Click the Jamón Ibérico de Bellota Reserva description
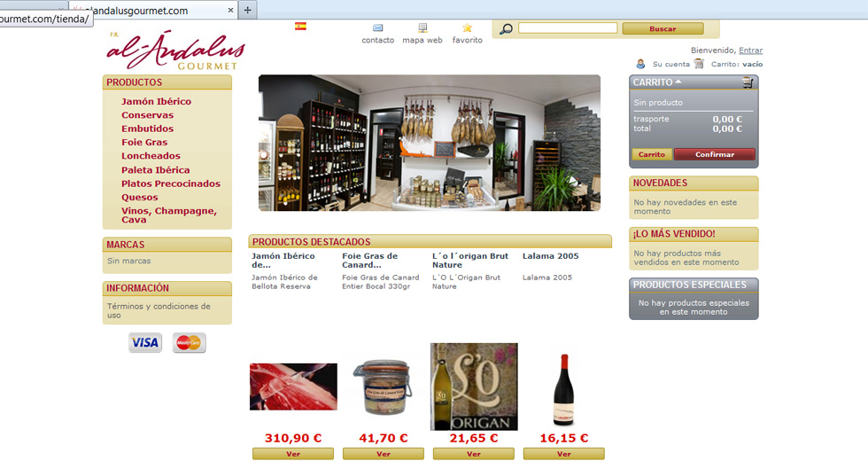 click(284, 282)
